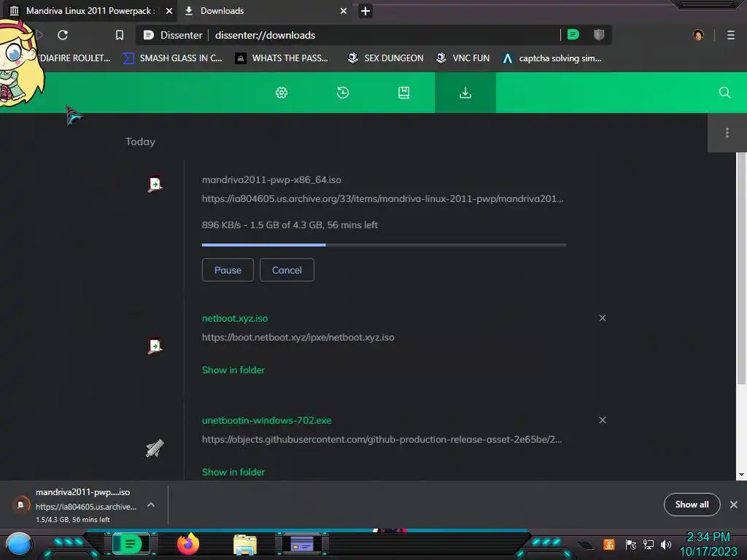The image size is (747, 560).
Task: Open the Bookmarks icon in green toolbar
Action: 403,93
